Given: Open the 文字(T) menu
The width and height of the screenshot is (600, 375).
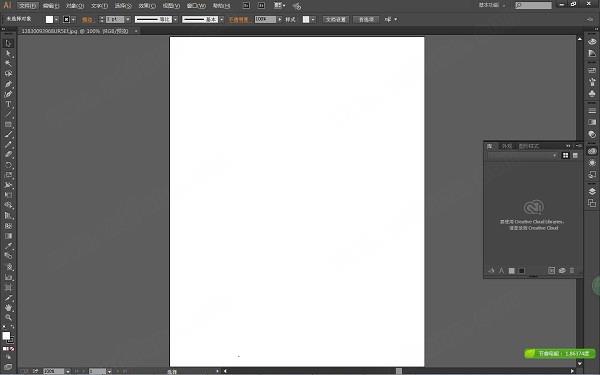Looking at the screenshot, I should point(99,6).
